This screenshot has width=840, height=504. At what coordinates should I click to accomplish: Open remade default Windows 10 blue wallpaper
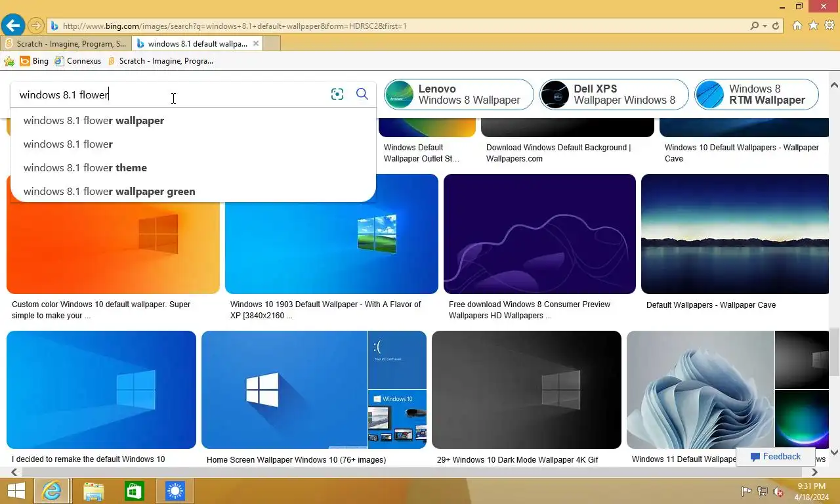[x=101, y=390]
